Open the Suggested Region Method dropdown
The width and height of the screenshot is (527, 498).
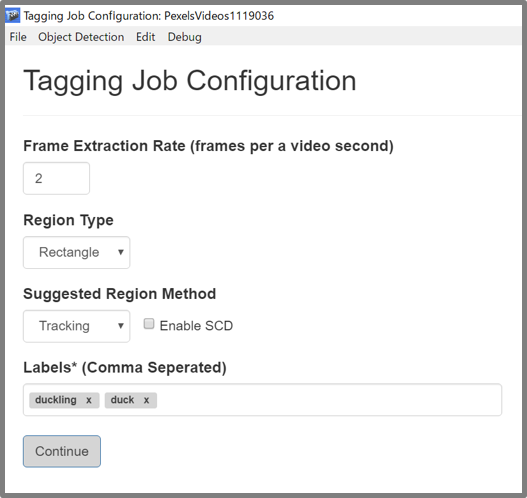coord(77,326)
